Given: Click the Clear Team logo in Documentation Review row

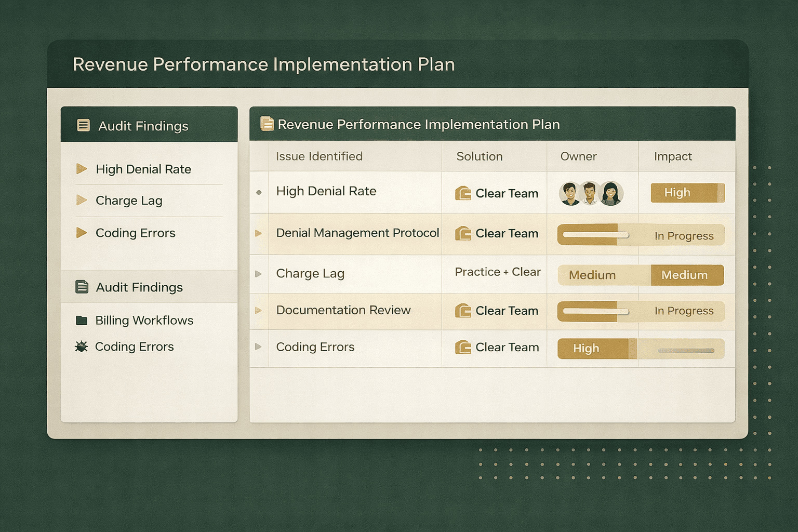Looking at the screenshot, I should pyautogui.click(x=463, y=311).
